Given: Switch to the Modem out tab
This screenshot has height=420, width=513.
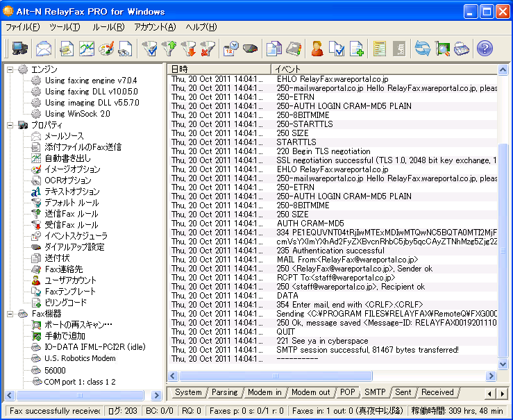Looking at the screenshot, I should pyautogui.click(x=310, y=393).
